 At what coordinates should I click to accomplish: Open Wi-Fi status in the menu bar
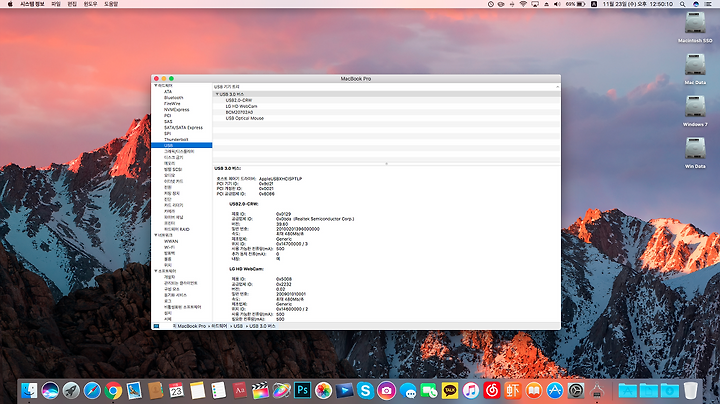[523, 4]
